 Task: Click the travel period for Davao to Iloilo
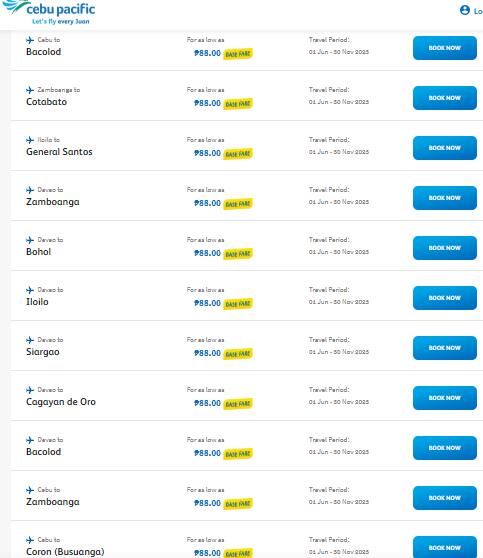pos(338,302)
